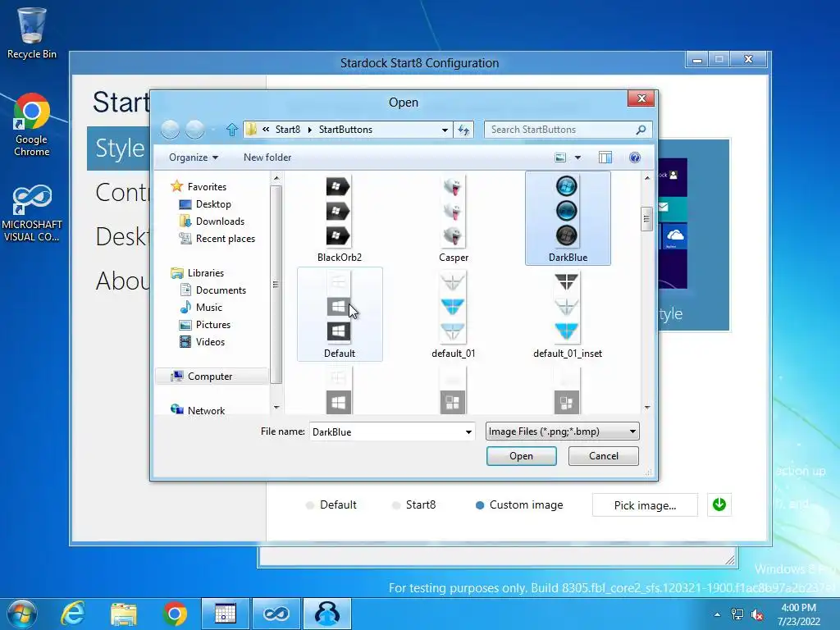The image size is (840, 630).
Task: Open the file type filter dropdown
Action: coord(563,431)
